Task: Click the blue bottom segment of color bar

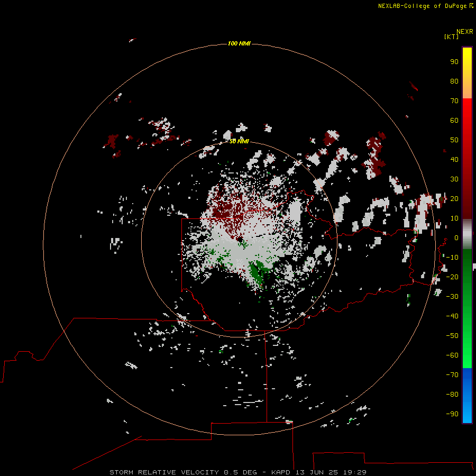Action: coord(467,396)
